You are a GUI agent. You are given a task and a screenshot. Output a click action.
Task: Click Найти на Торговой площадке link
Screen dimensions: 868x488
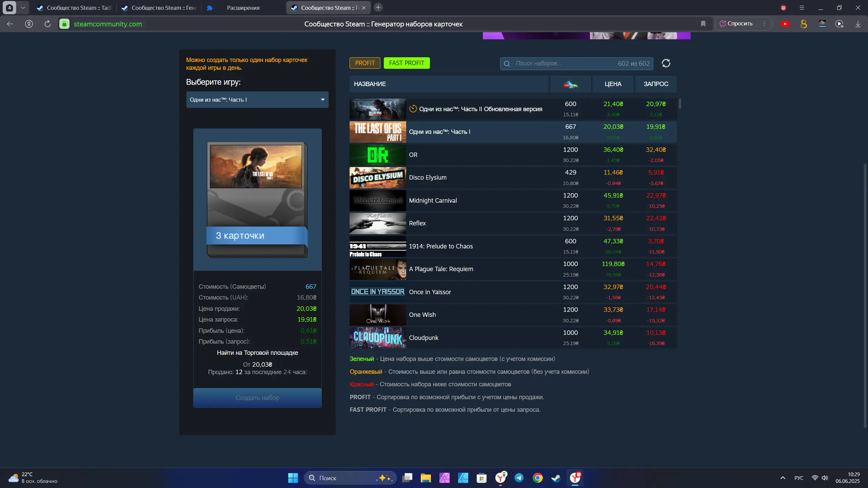pyautogui.click(x=257, y=353)
